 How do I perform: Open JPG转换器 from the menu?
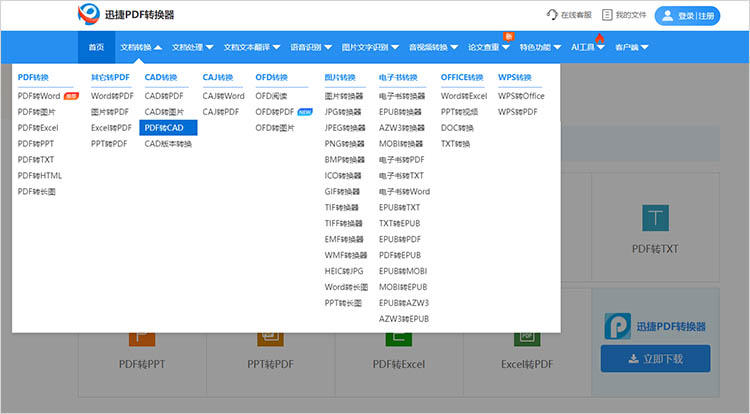click(x=342, y=112)
